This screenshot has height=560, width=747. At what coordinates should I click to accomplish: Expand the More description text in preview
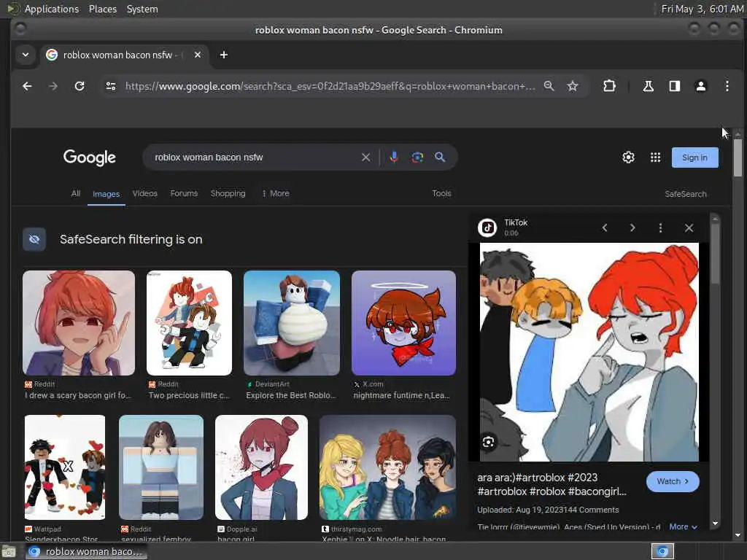(683, 526)
